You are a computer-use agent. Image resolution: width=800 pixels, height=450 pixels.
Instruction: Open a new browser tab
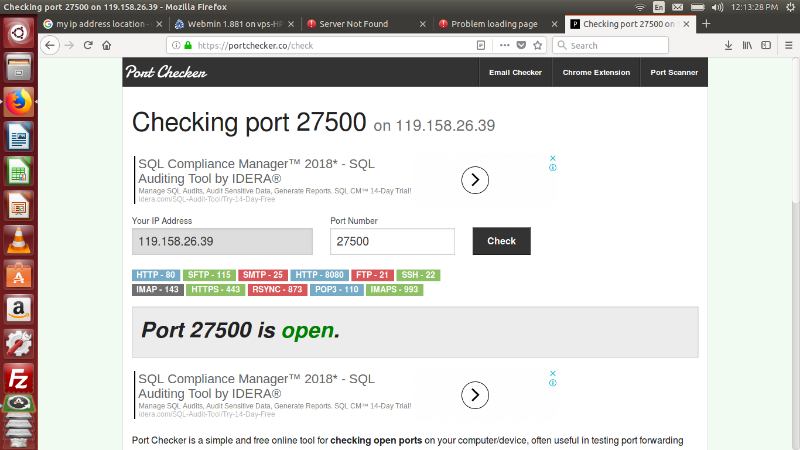707,23
